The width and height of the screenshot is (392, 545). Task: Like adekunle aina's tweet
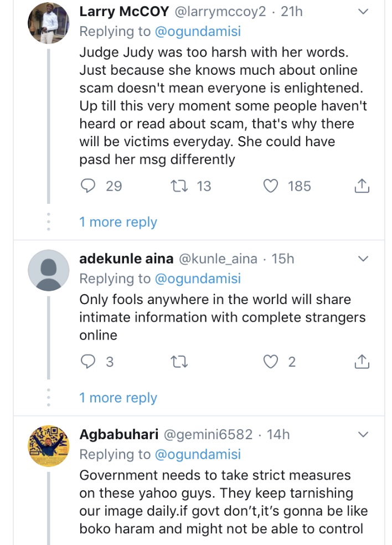(x=271, y=362)
